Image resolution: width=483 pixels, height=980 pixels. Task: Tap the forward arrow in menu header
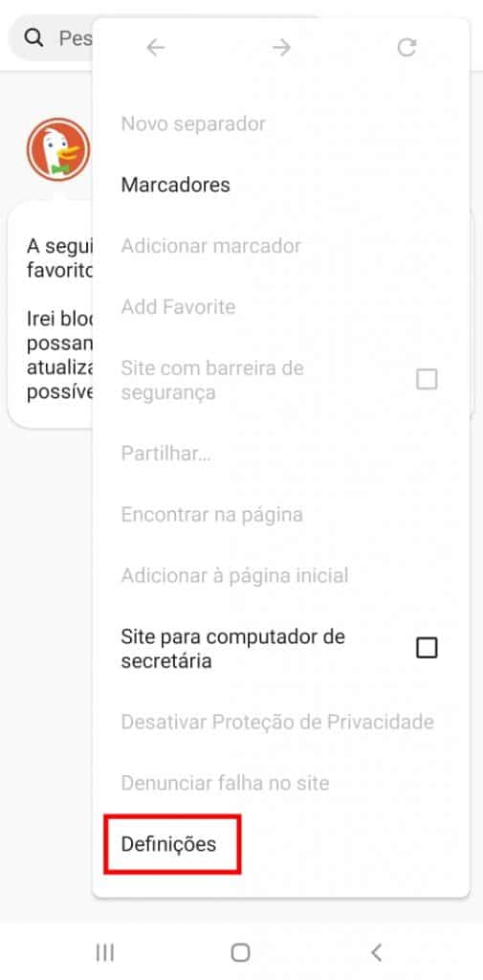click(282, 48)
